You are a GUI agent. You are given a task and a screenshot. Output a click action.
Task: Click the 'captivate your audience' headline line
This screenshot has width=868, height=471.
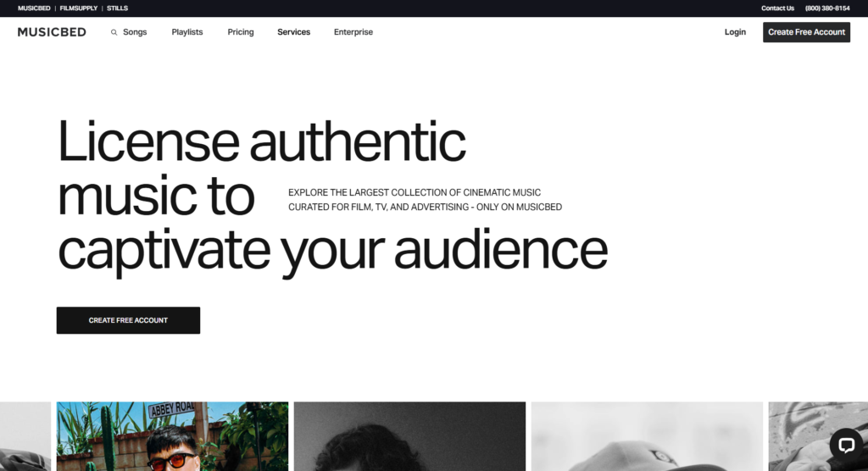[332, 252]
